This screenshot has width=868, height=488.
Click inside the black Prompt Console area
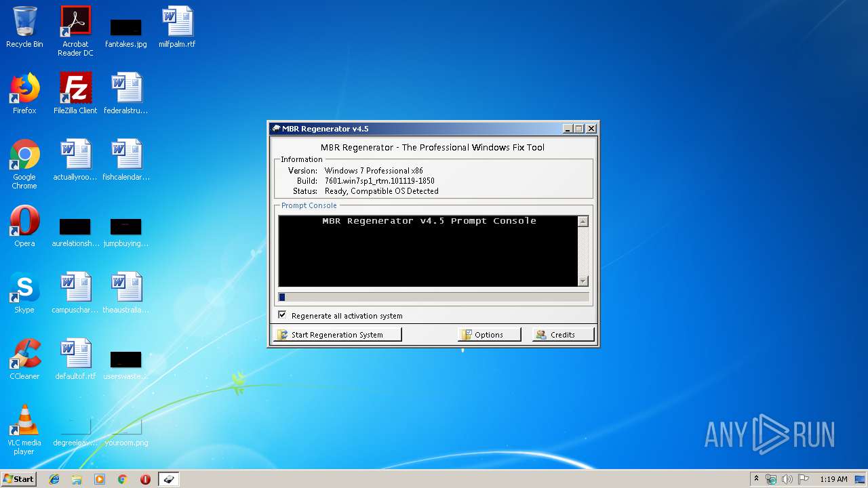pos(428,251)
